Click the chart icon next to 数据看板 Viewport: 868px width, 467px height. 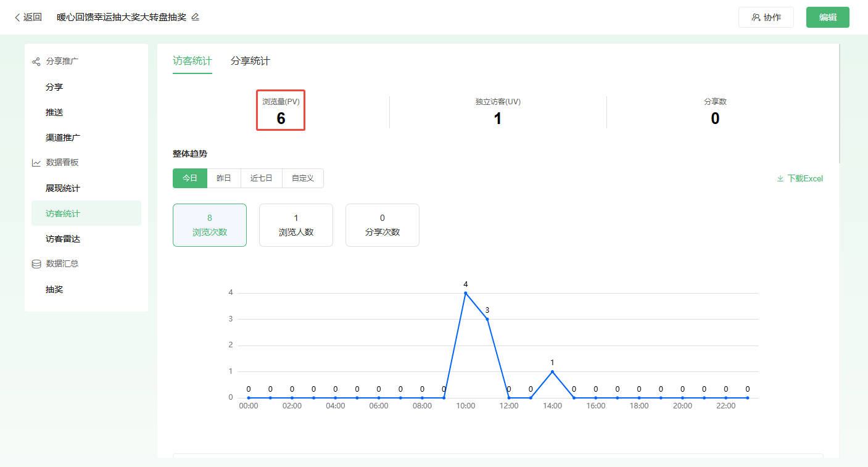36,163
